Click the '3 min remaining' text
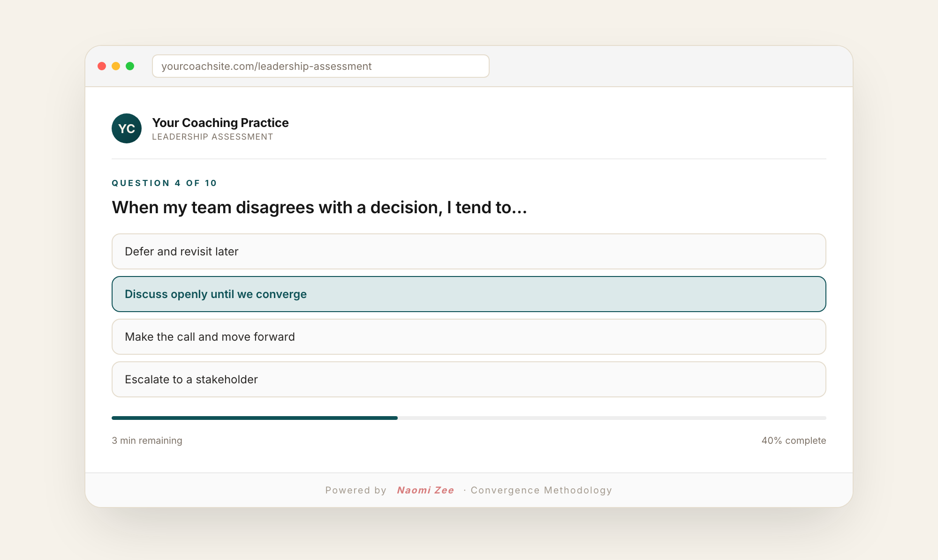 [x=147, y=441]
